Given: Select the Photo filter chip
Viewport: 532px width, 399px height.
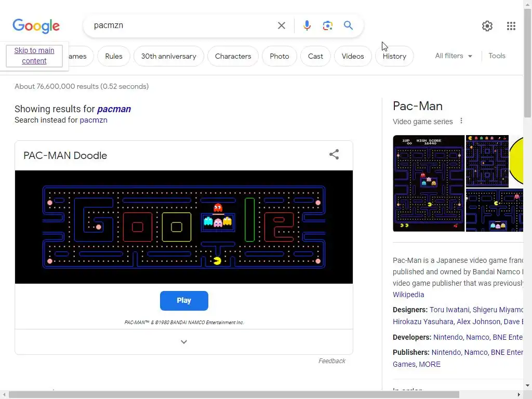Looking at the screenshot, I should pyautogui.click(x=279, y=56).
